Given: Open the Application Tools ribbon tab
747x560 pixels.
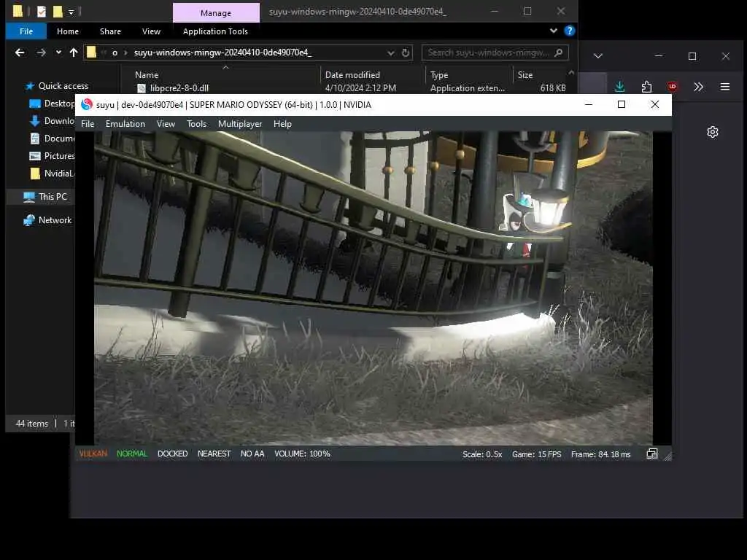Looking at the screenshot, I should 215,31.
